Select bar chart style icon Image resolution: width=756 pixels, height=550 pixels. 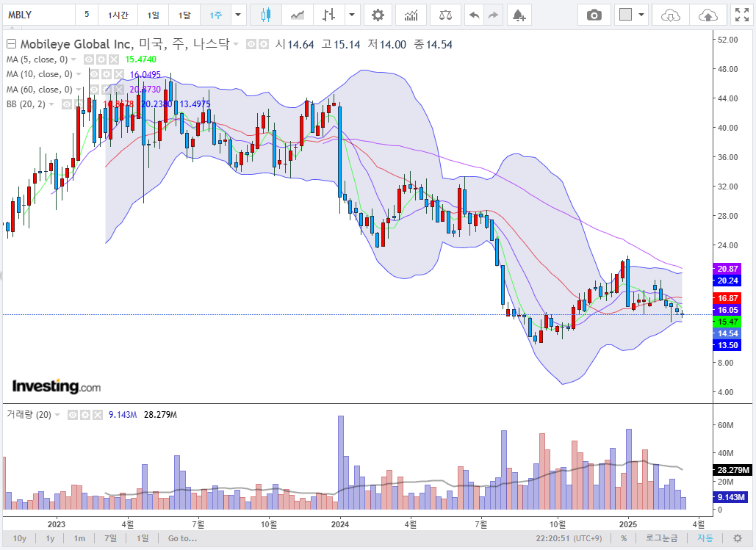329,15
